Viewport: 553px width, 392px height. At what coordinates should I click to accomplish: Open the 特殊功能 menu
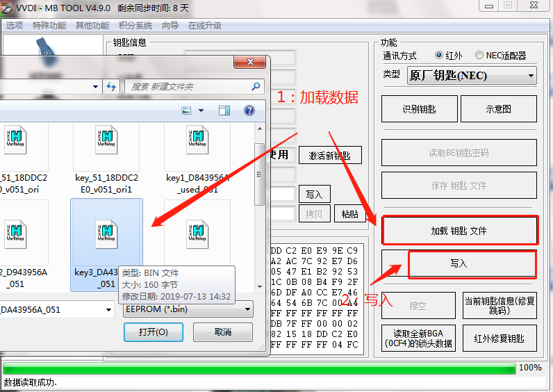coord(49,26)
